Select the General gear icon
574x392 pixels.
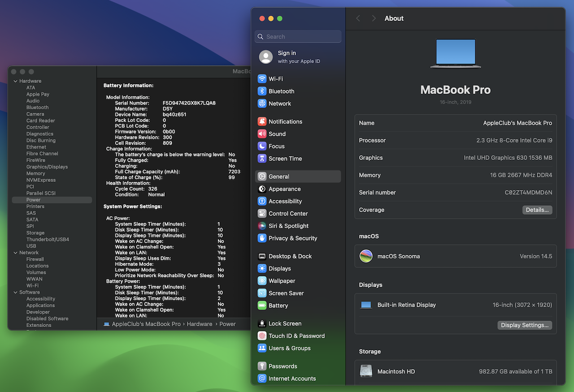[x=262, y=177]
